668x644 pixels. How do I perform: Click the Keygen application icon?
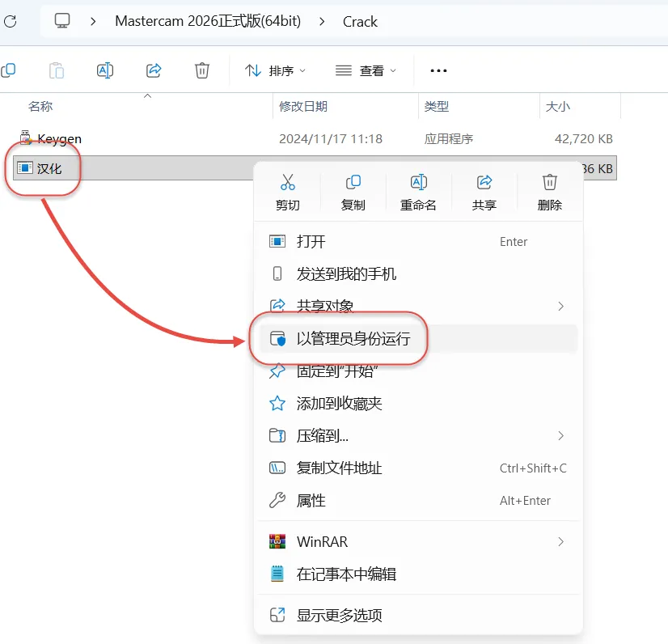tap(26, 138)
